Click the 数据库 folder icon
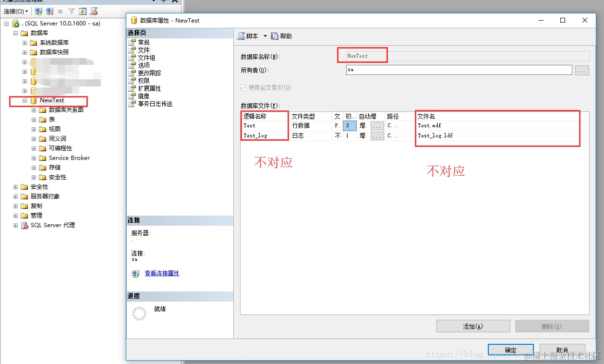Image resolution: width=604 pixels, height=364 pixels. click(x=24, y=33)
